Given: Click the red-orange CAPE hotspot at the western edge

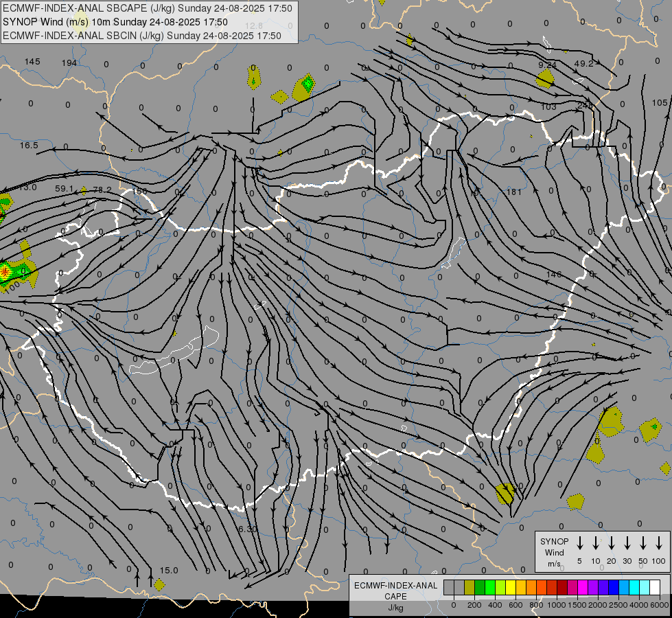Looking at the screenshot, I should pos(5,271).
